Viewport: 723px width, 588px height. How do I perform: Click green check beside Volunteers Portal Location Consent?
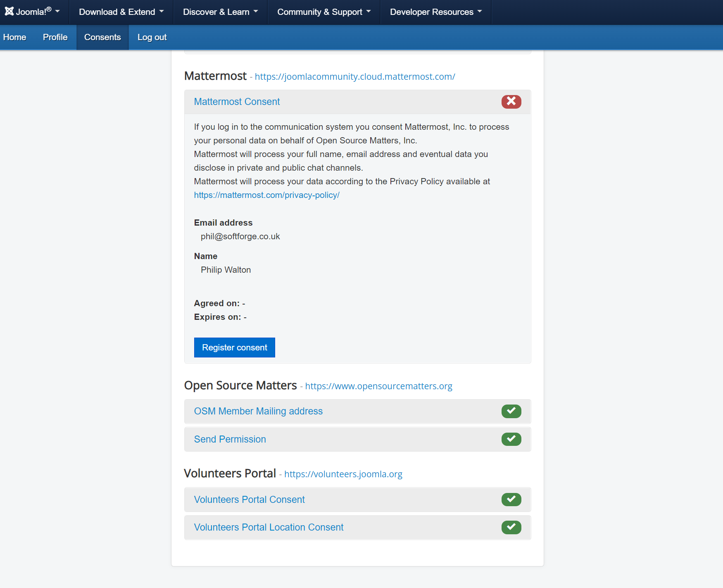[511, 527]
